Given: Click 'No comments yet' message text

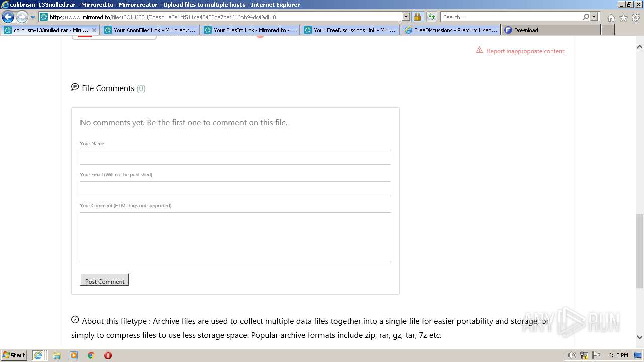Looking at the screenshot, I should click(184, 122).
